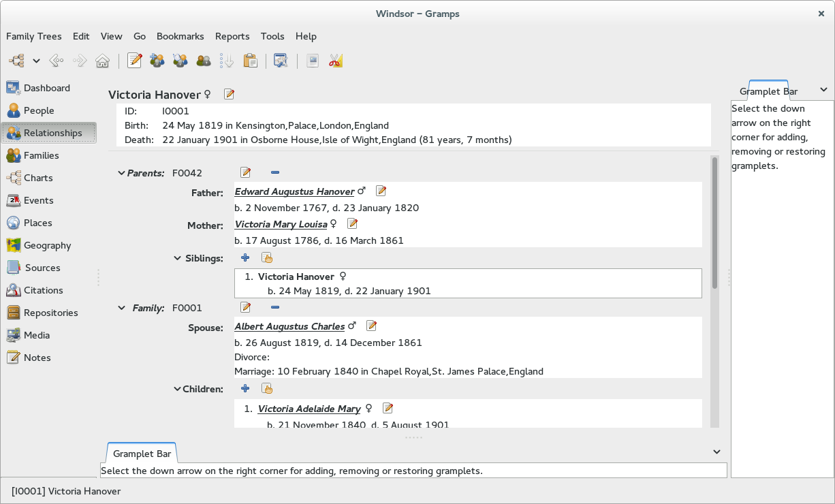Collapse the Family F0001 section
The height and width of the screenshot is (504, 835).
tap(122, 308)
